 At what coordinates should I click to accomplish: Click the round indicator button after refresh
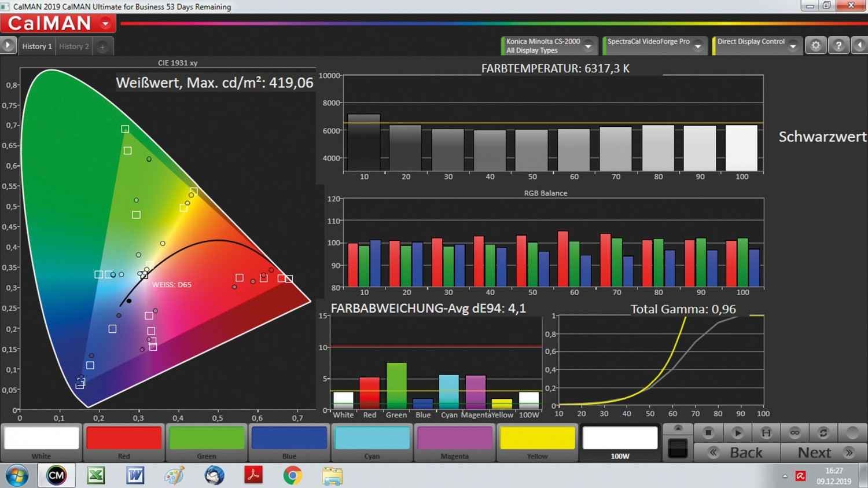pyautogui.click(x=852, y=432)
